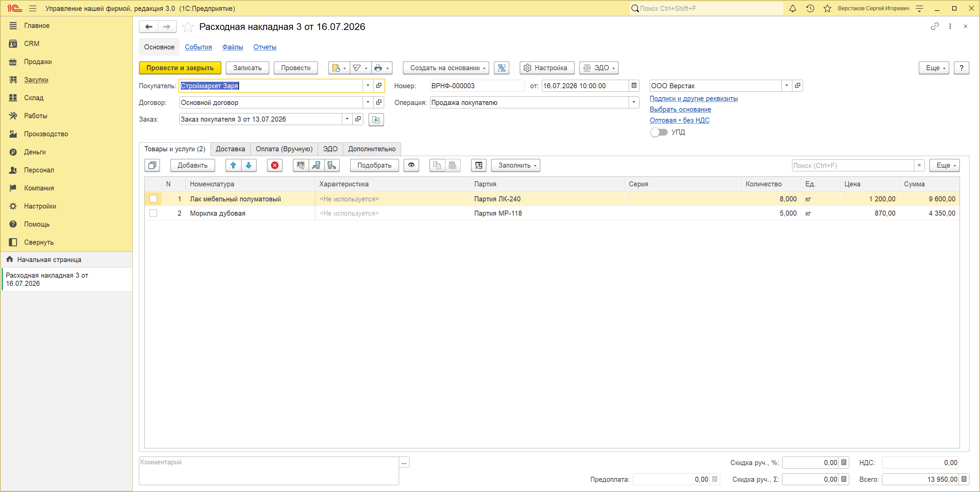Click the barcode scan icon
Viewport: 980px width, 492px height.
pyautogui.click(x=301, y=165)
